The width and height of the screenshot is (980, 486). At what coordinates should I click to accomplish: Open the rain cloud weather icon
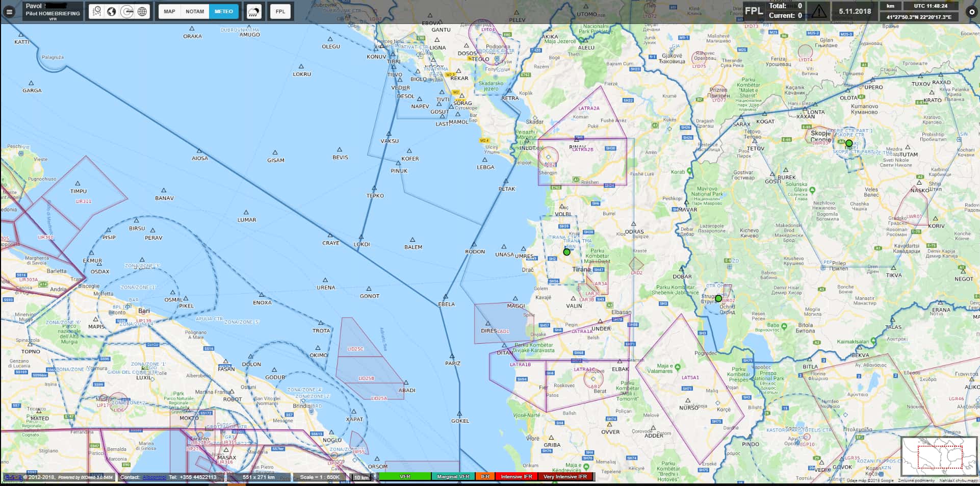click(254, 11)
